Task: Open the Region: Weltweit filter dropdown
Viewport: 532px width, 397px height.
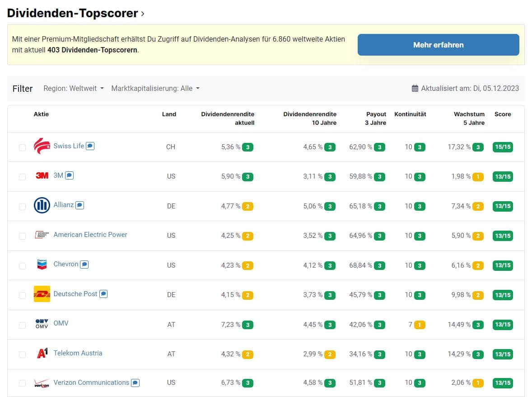Action: (72, 88)
